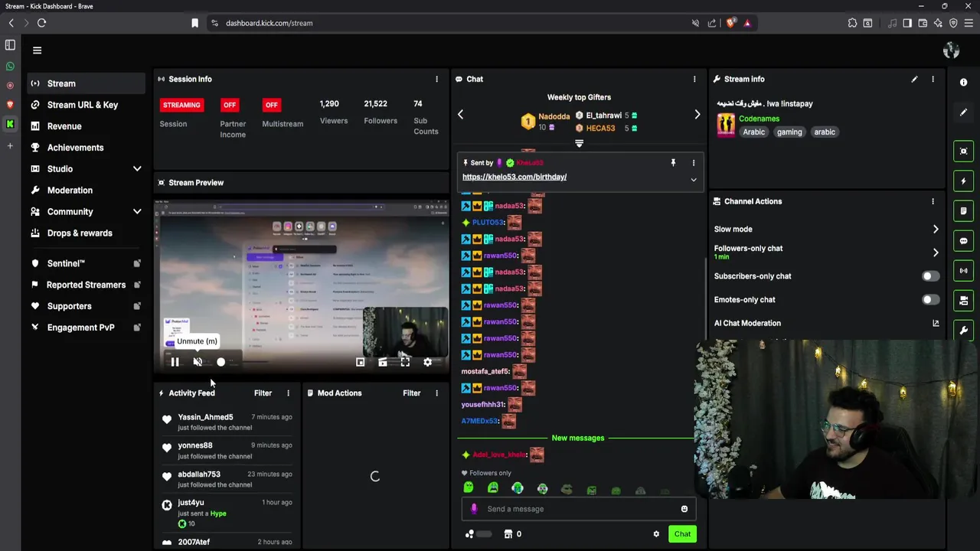The image size is (980, 551).
Task: Enter fullscreen on stream preview
Action: pos(405,362)
